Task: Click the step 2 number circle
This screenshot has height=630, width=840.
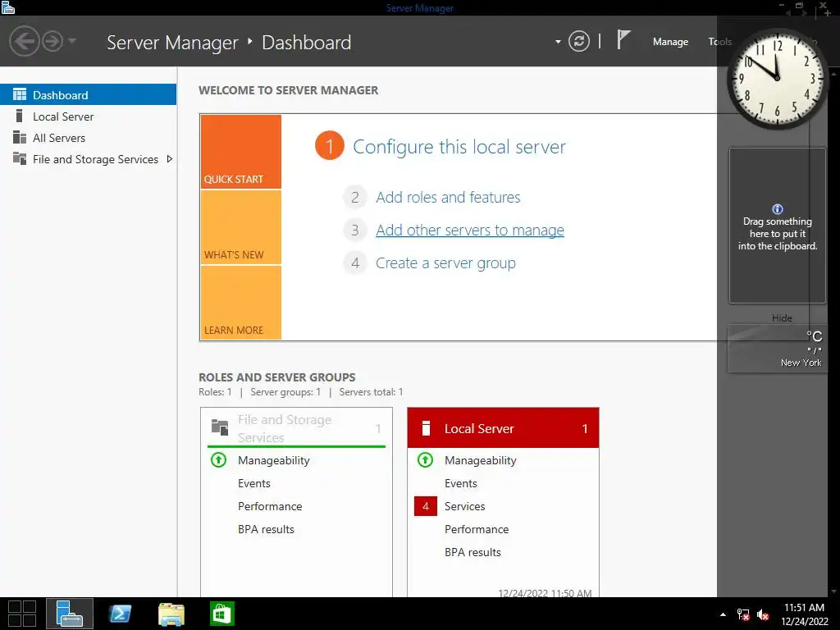Action: click(354, 197)
